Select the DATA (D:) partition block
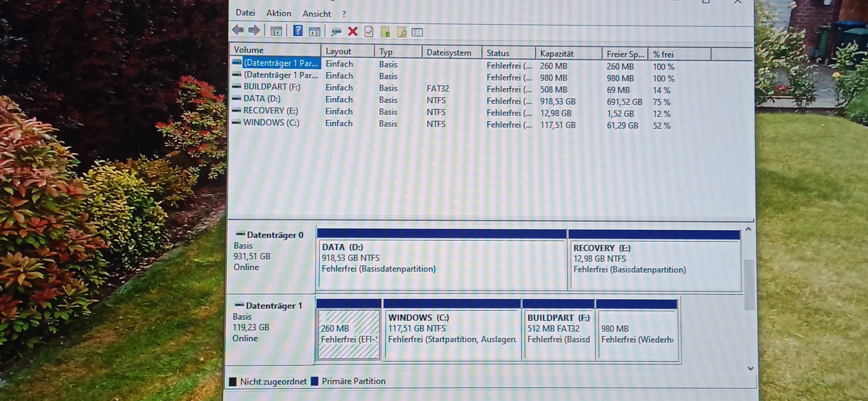This screenshot has height=401, width=868. 441,264
